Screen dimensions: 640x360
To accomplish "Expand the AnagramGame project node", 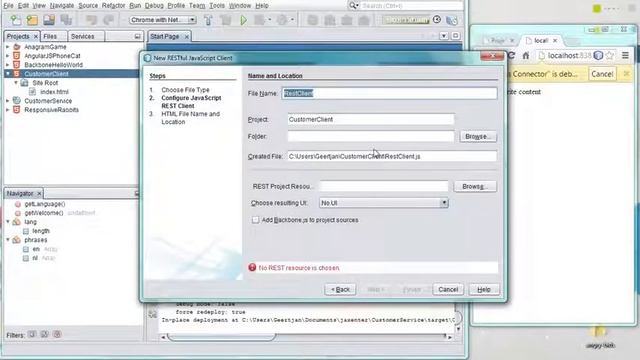I will [7, 47].
